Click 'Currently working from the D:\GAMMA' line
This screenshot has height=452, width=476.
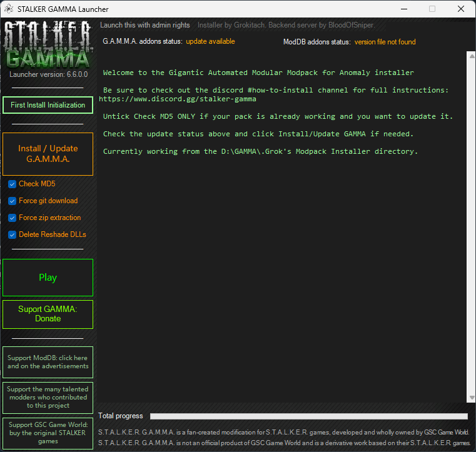pyautogui.click(x=260, y=151)
